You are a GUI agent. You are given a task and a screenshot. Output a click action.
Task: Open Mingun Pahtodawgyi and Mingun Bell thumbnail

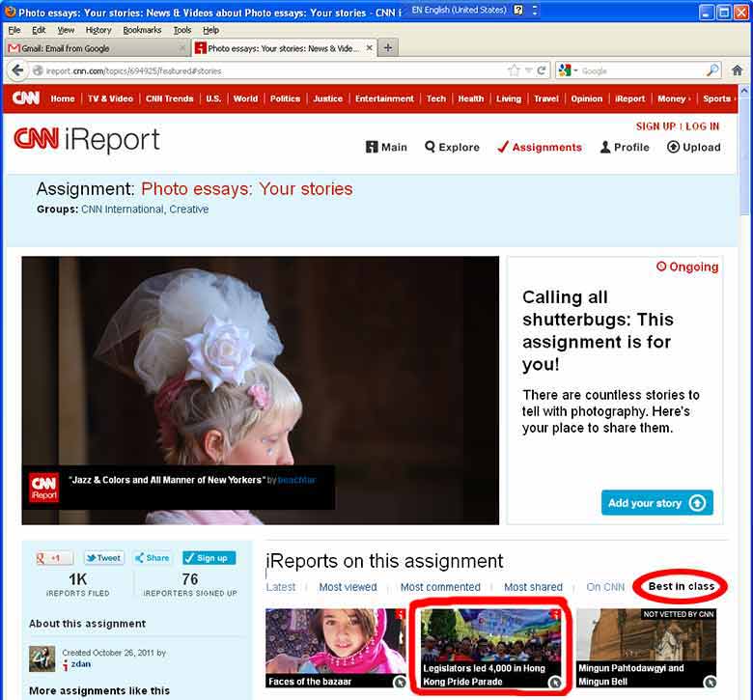pos(646,648)
